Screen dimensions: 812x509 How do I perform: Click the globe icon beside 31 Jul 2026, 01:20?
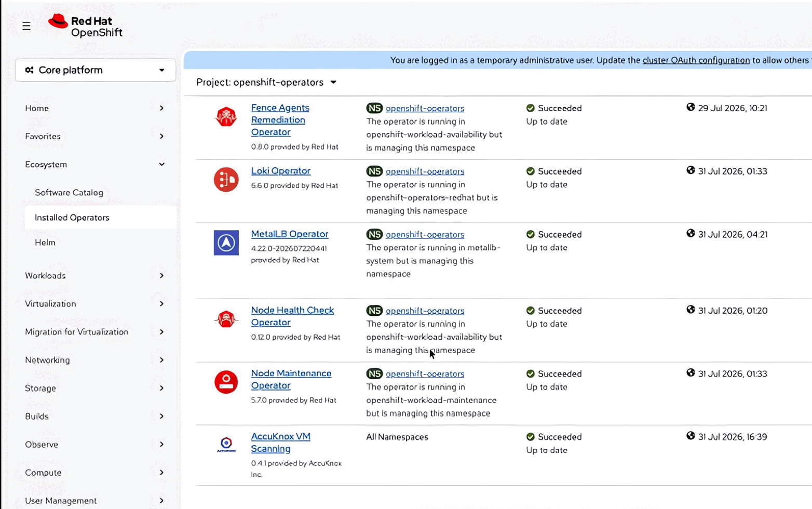click(691, 310)
